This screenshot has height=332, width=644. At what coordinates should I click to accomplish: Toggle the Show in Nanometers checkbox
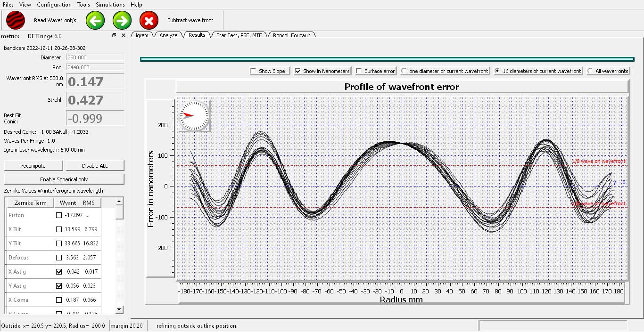click(298, 71)
